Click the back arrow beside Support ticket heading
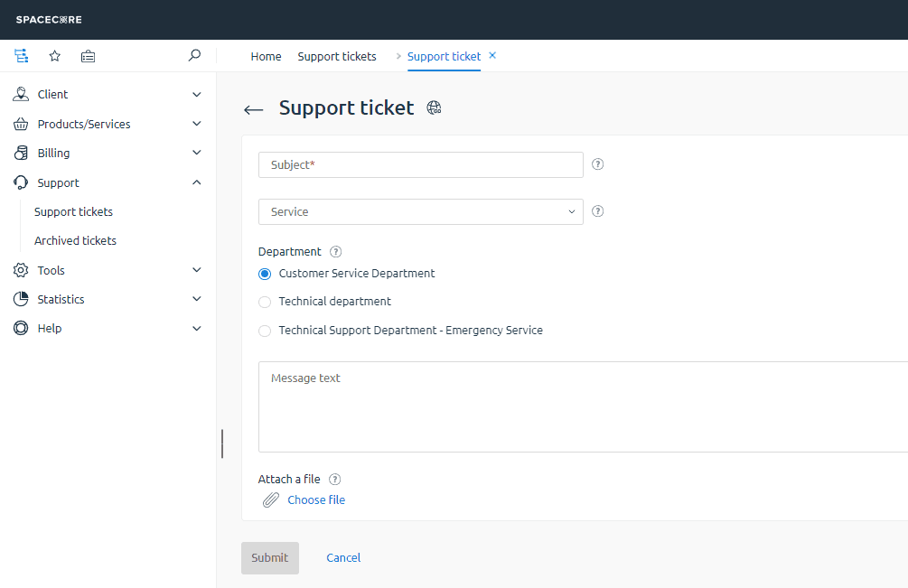This screenshot has width=908, height=588. tap(254, 109)
